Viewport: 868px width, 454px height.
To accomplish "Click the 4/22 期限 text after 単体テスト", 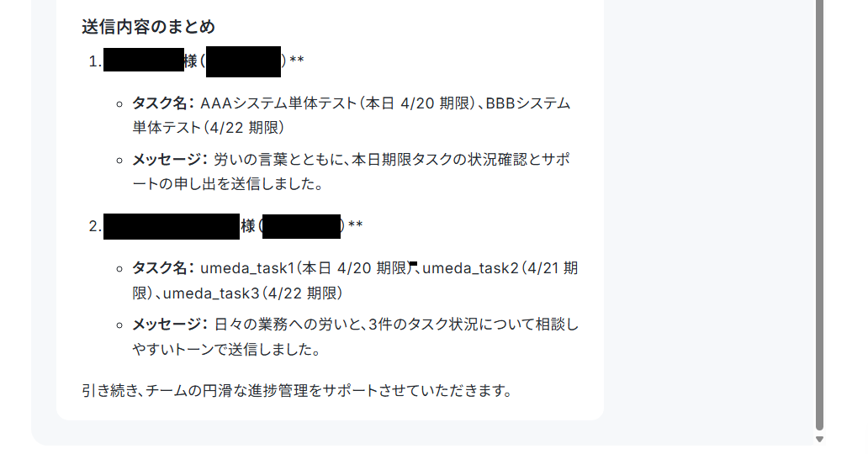I will click(x=244, y=127).
